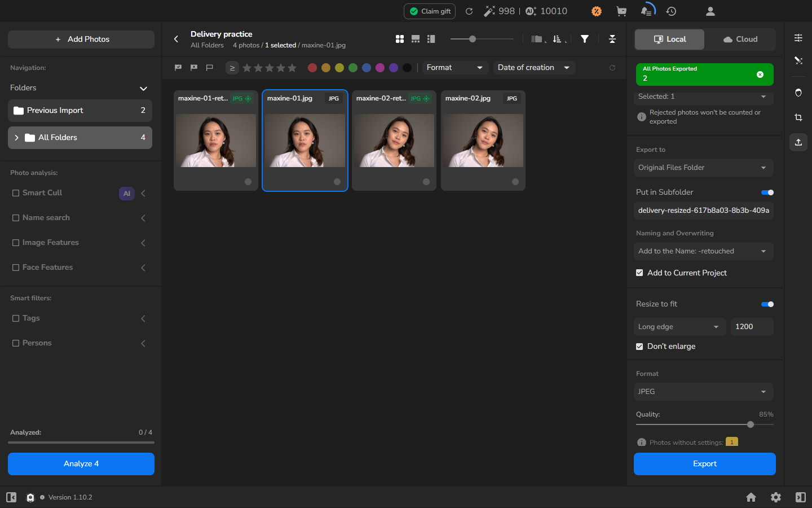Viewport: 812px width, 508px height.
Task: Filter by red color label
Action: pos(312,68)
